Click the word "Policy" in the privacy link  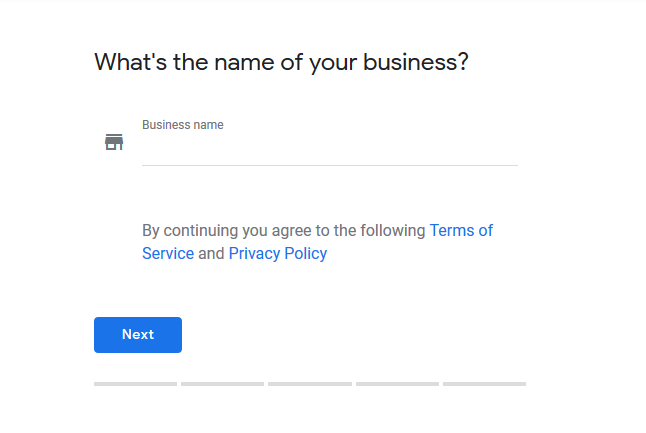coord(306,254)
